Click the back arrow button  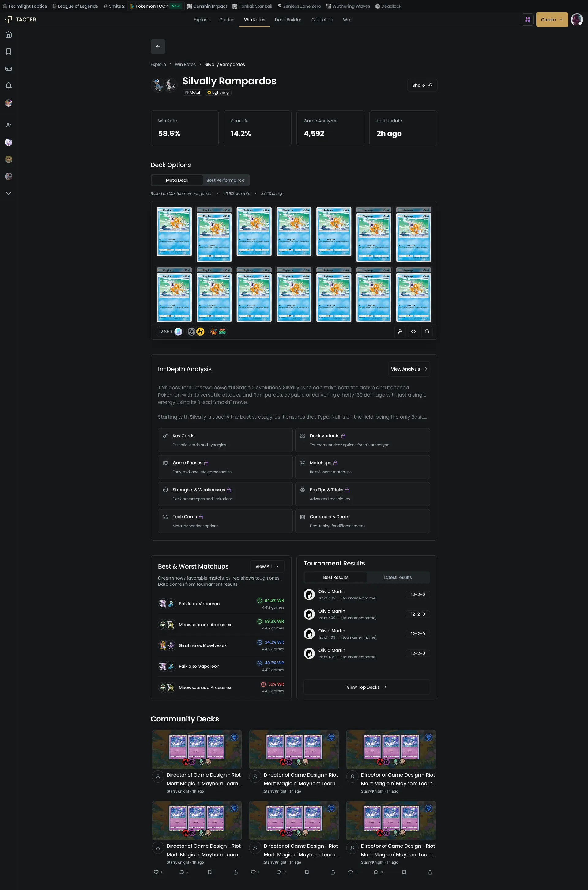click(x=158, y=47)
